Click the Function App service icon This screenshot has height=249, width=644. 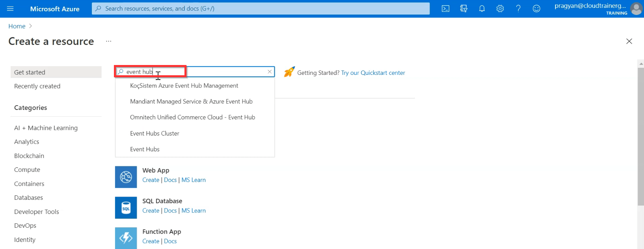coord(126,238)
